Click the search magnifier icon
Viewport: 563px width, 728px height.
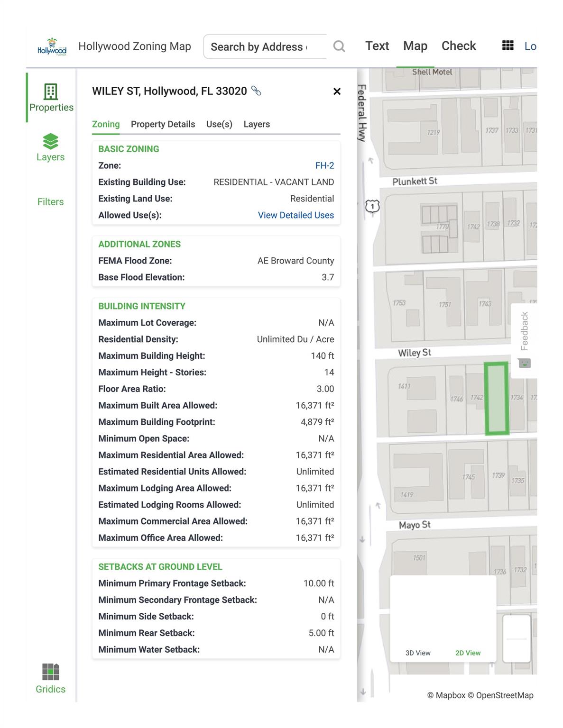(x=339, y=46)
